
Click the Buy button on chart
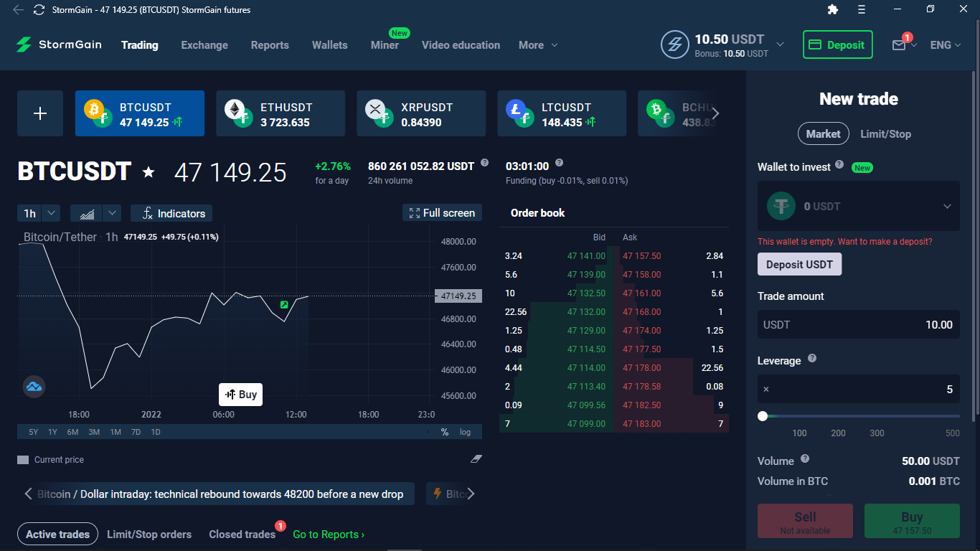[x=240, y=394]
